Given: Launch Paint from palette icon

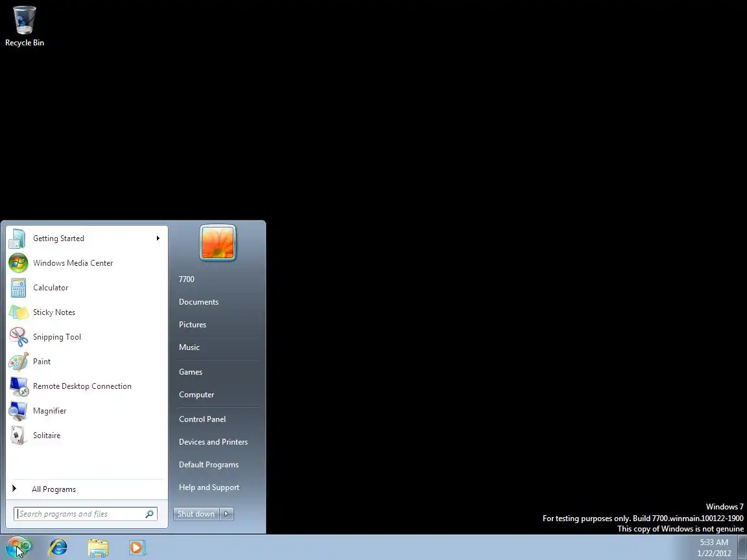Looking at the screenshot, I should coord(19,362).
